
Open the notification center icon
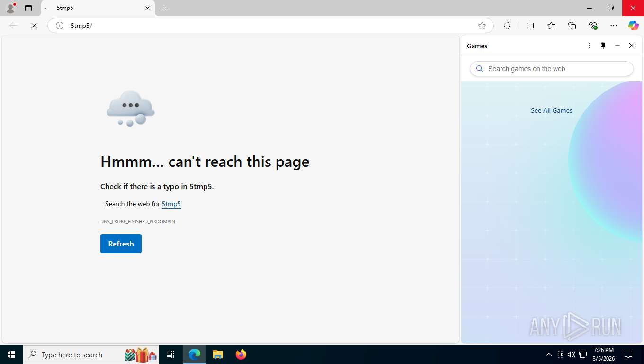click(628, 355)
